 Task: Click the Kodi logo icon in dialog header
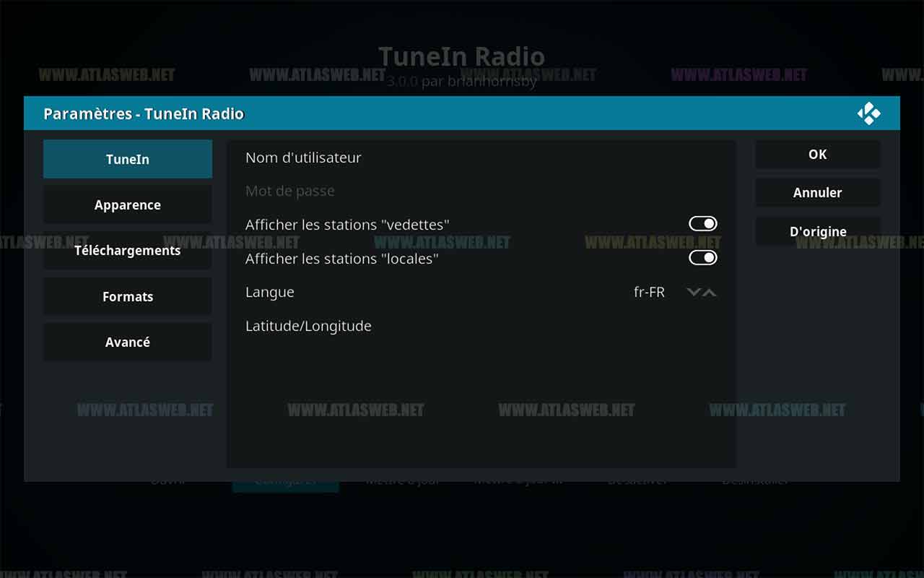point(868,113)
